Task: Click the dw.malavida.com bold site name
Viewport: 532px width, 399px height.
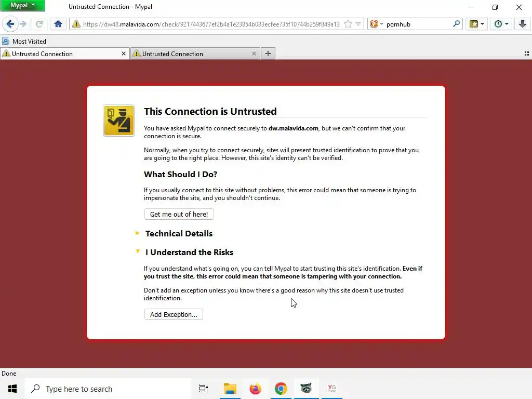Action: click(294, 128)
